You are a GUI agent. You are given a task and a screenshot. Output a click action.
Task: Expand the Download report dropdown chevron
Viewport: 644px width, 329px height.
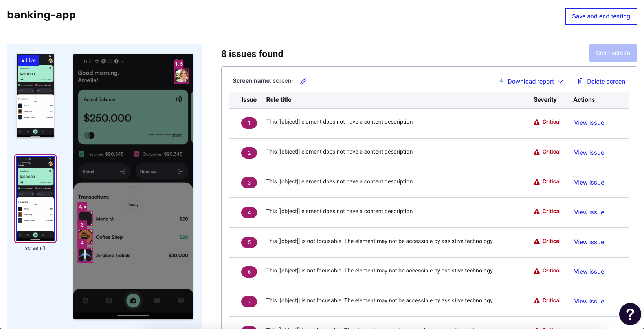560,82
